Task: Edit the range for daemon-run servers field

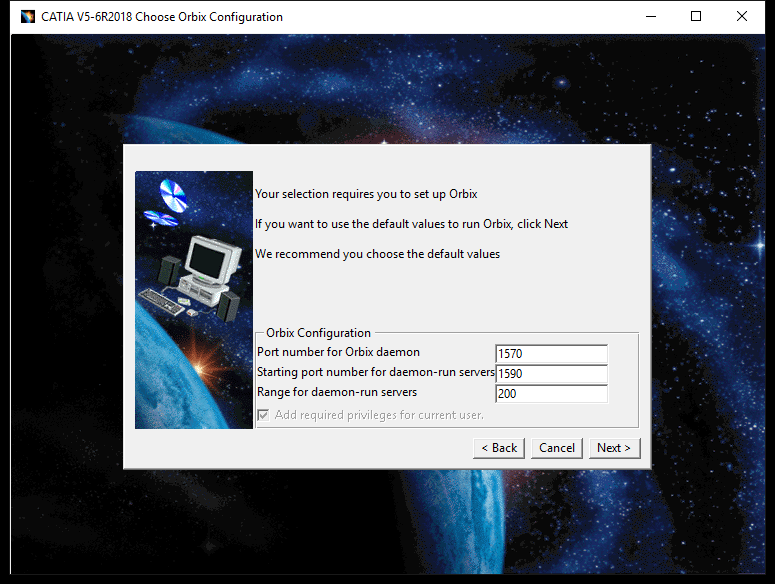Action: [x=551, y=394]
